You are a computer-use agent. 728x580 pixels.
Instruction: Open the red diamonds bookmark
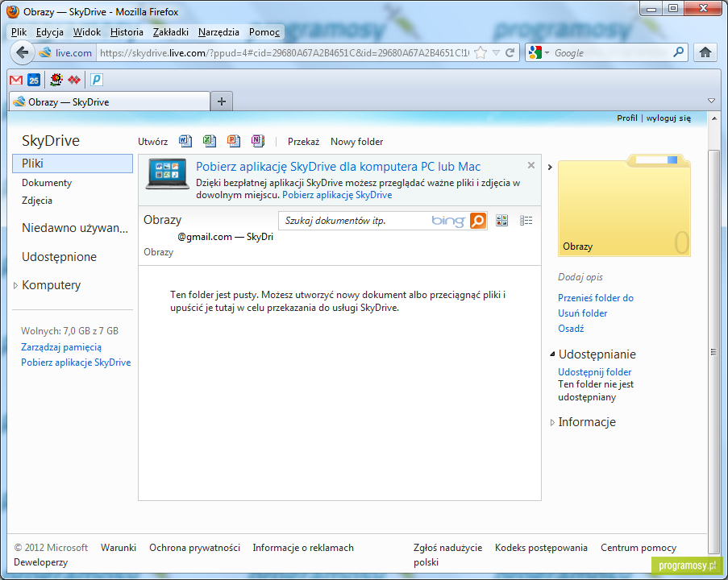[x=74, y=80]
